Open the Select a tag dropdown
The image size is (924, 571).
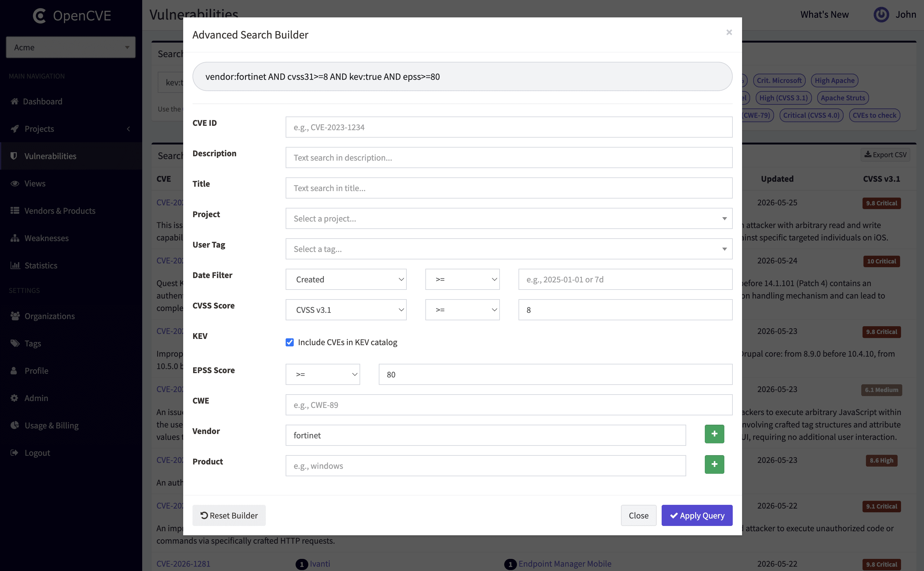click(x=509, y=249)
